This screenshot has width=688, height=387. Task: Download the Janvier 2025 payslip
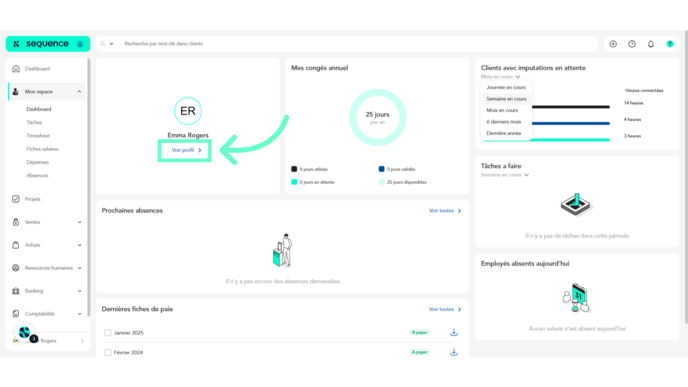point(454,333)
